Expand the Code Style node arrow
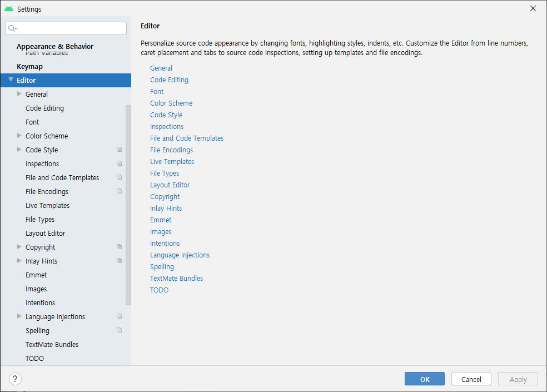 pos(19,150)
